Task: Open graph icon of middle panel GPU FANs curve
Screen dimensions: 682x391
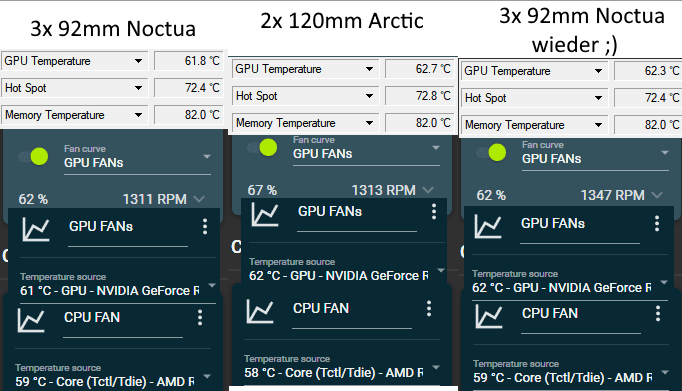Action: 265,214
